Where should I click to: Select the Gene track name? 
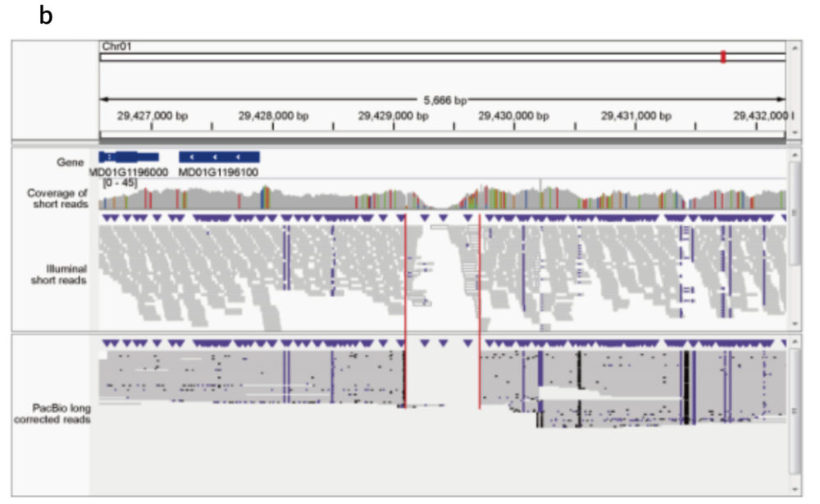(71, 162)
